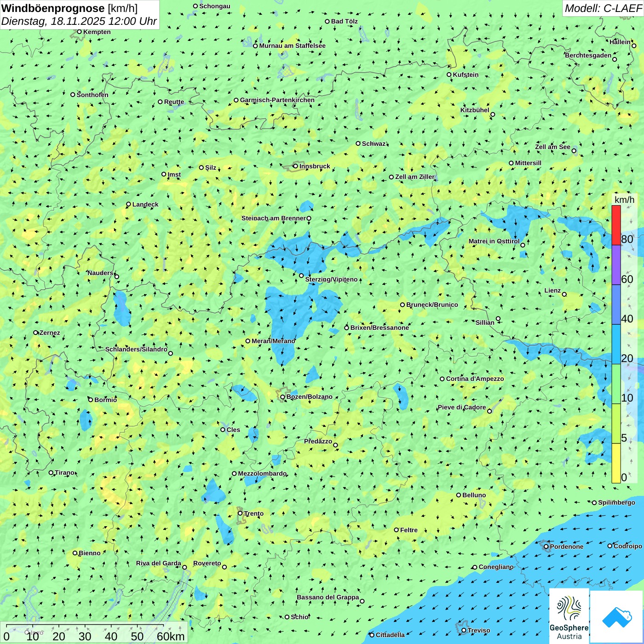Click the Kitzbühel label

point(475,110)
